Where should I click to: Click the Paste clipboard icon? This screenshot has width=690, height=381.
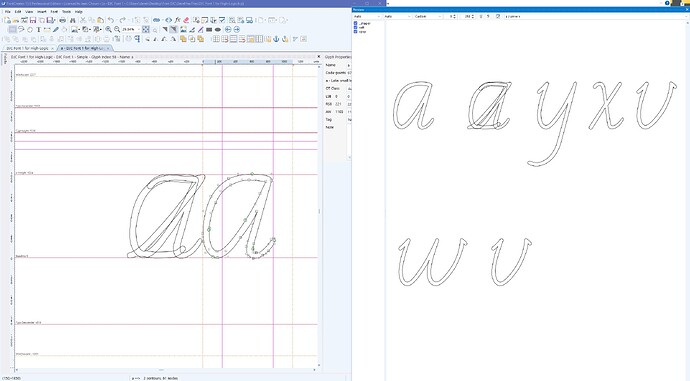coord(100,20)
